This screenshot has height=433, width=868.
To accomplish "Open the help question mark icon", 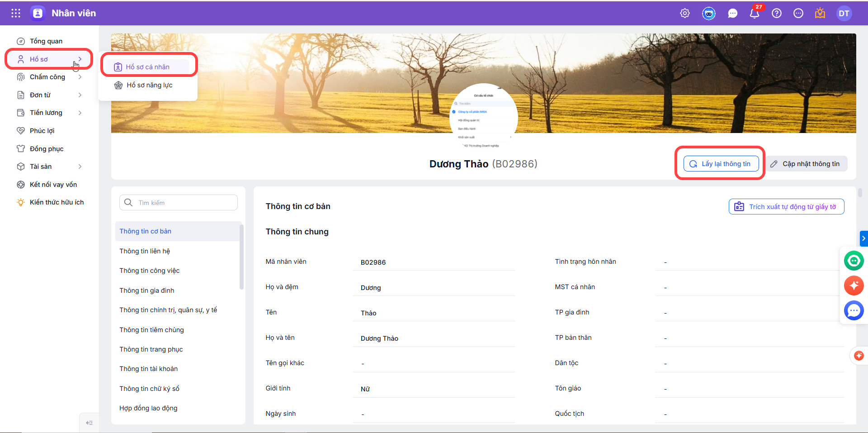I will [x=777, y=13].
